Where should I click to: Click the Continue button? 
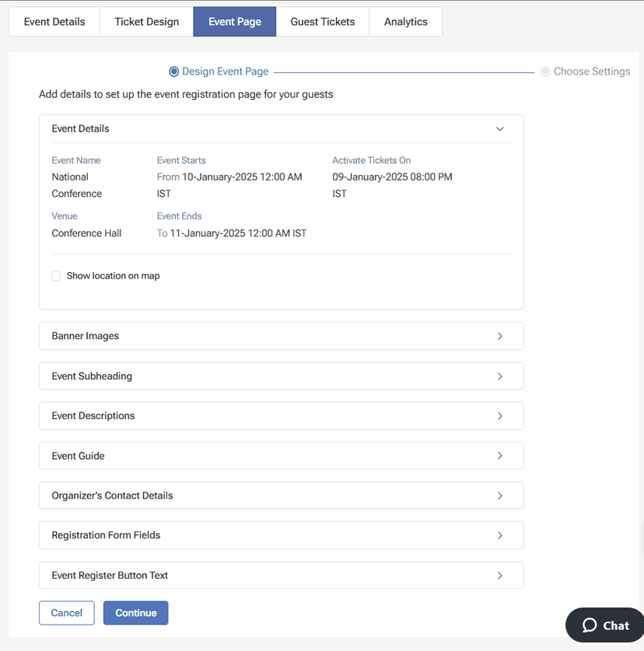click(136, 613)
